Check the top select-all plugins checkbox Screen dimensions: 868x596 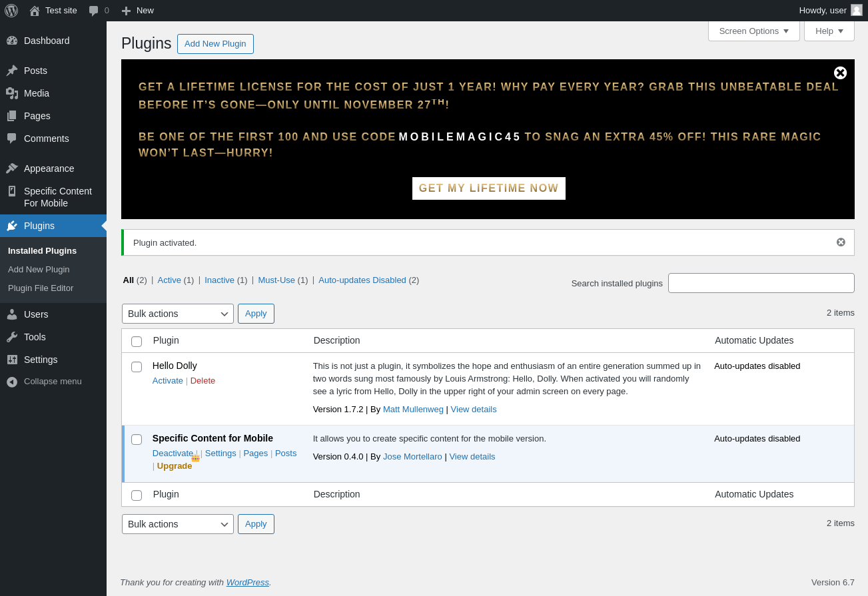(137, 342)
